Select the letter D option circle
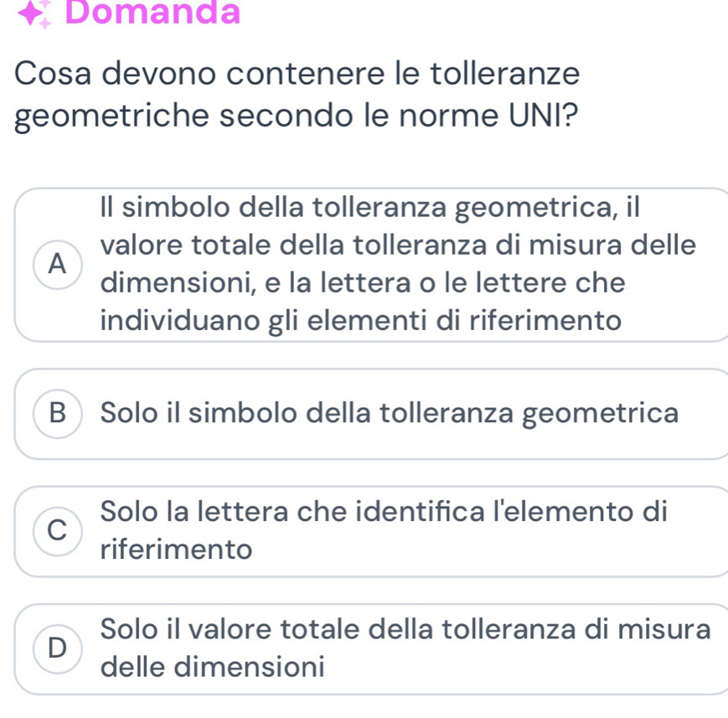The width and height of the screenshot is (728, 718). point(57,648)
